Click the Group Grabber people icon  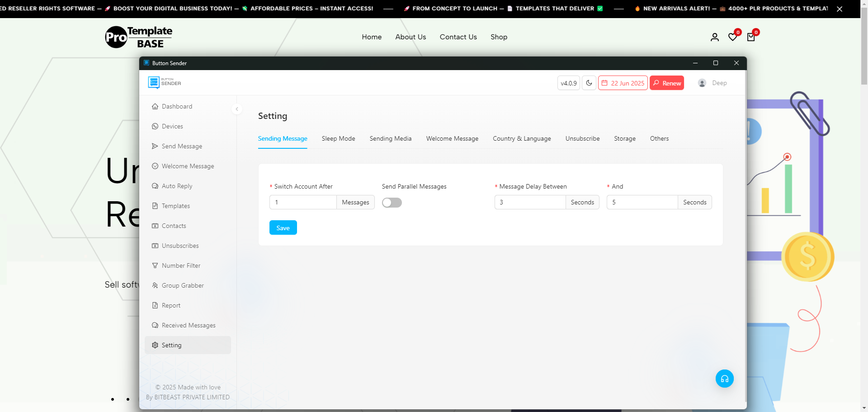(x=155, y=285)
